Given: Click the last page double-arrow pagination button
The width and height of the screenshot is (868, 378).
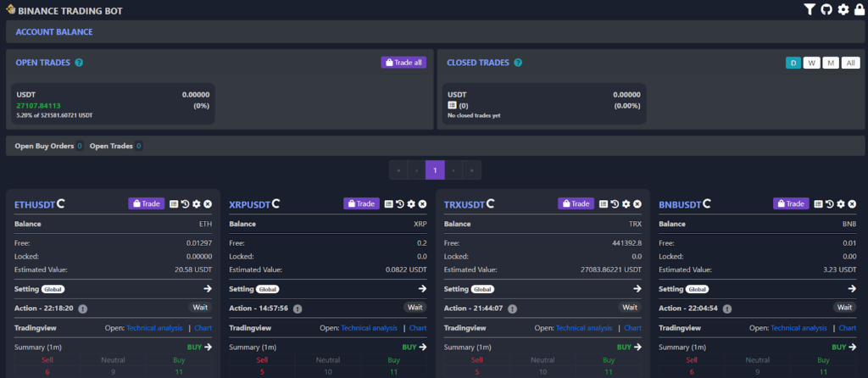Looking at the screenshot, I should [x=471, y=170].
